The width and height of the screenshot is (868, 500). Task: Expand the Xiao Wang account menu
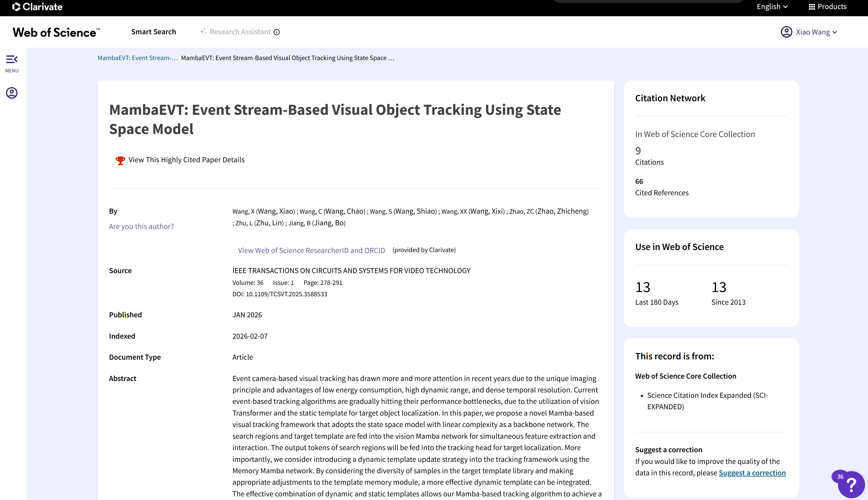[816, 32]
